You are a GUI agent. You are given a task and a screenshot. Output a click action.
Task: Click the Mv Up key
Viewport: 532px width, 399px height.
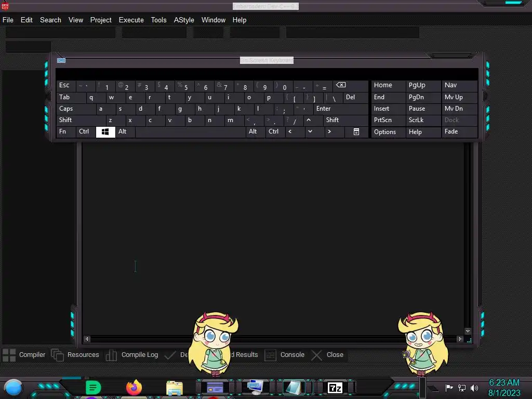coord(459,97)
